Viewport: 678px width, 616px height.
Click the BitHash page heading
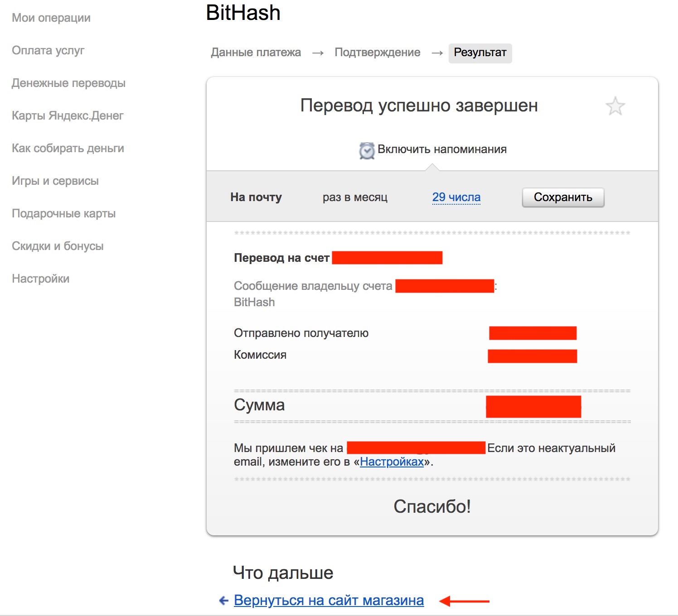(243, 12)
